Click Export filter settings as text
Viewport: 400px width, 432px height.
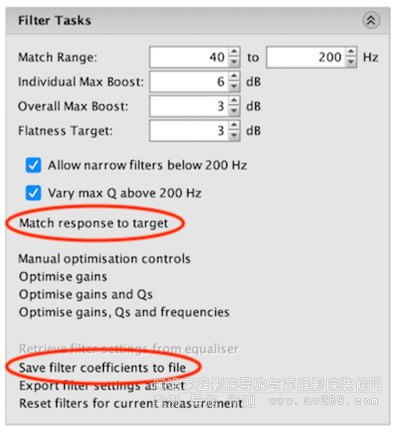[x=102, y=386]
